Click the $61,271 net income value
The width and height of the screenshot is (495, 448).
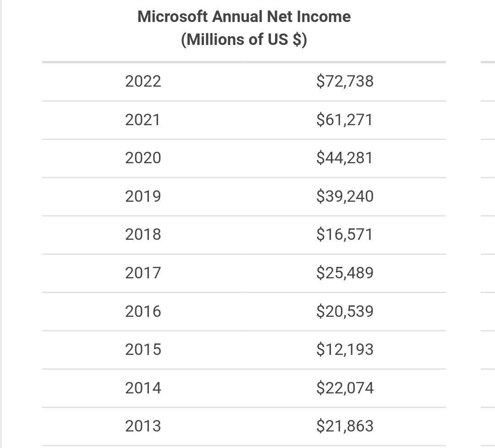pos(345,120)
